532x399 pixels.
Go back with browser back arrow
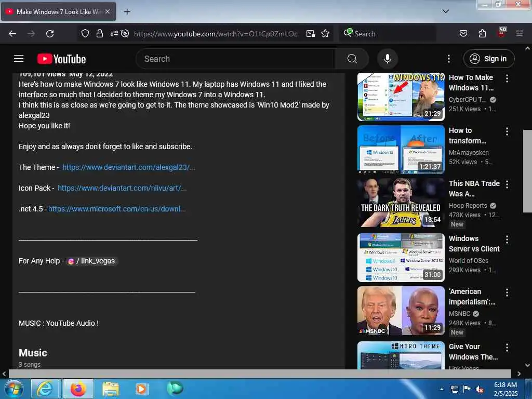pos(12,34)
